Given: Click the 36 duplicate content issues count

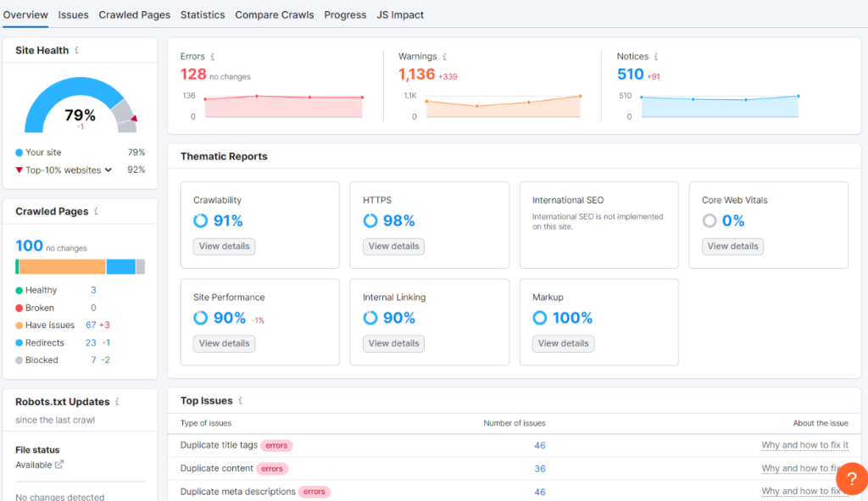Looking at the screenshot, I should (540, 468).
